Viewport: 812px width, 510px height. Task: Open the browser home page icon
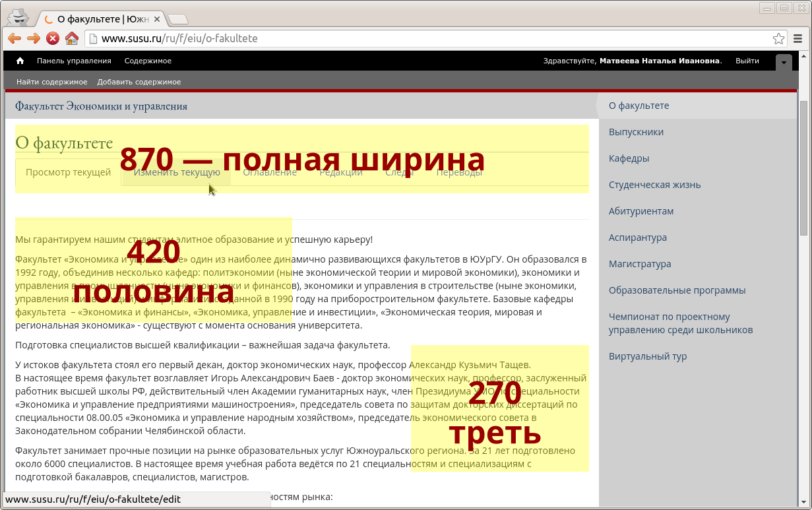(x=72, y=38)
